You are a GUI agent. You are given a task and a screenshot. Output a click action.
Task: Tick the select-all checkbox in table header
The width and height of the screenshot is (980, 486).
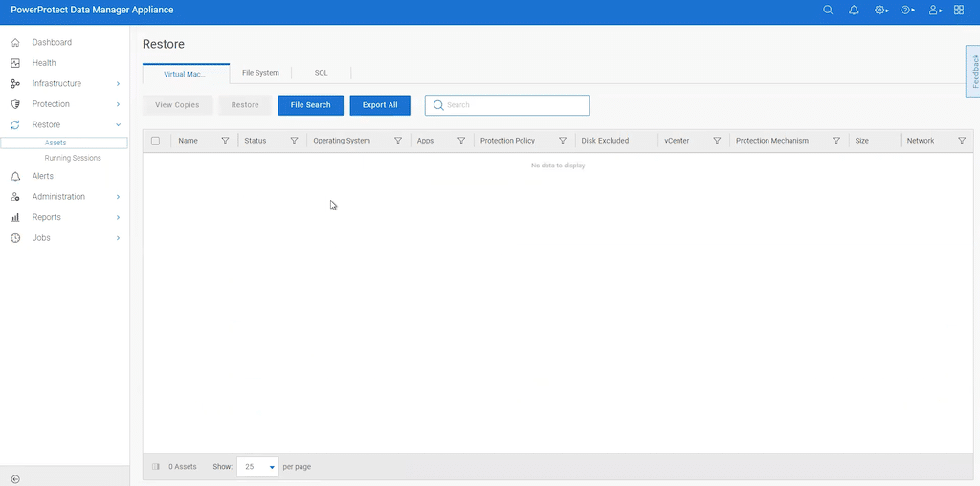(156, 141)
